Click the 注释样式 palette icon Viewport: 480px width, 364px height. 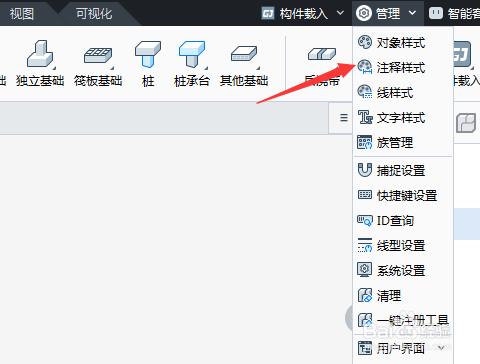click(x=365, y=67)
